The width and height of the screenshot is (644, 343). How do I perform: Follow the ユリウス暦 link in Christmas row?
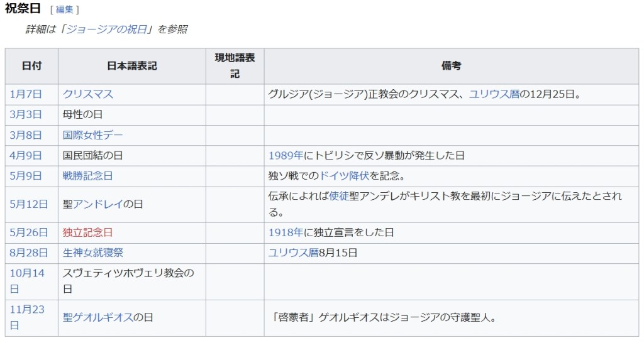coord(494,94)
